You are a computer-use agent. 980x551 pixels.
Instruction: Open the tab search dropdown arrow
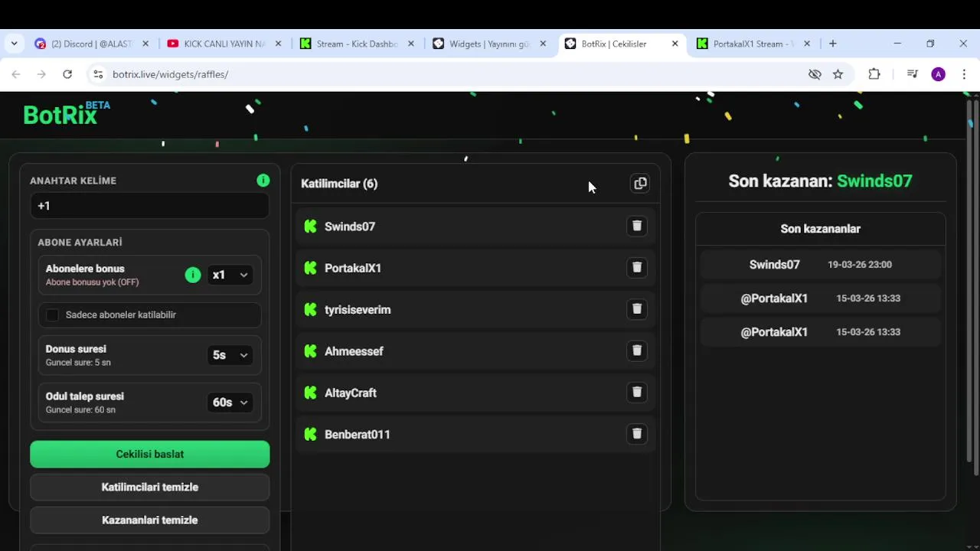(x=14, y=44)
